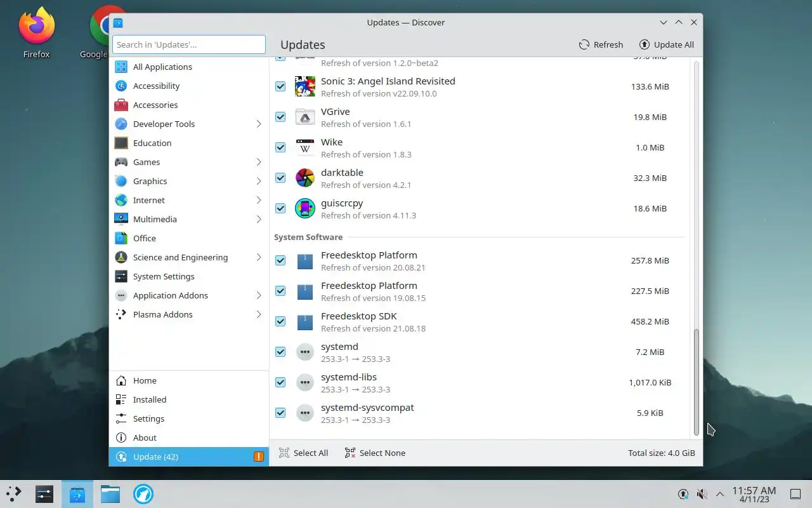Click the updates list vertical scrollbar
Viewport: 812px width, 508px height.
[696, 382]
